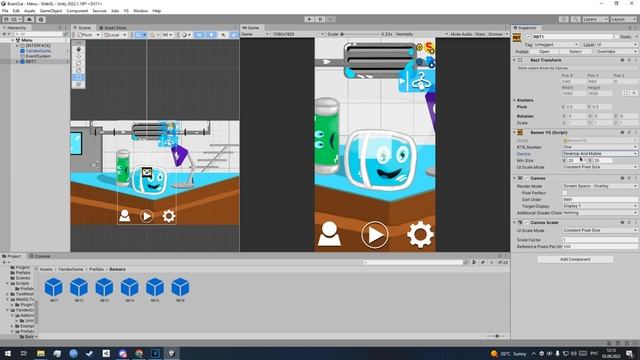Open the Device dropdown showing Desktop And Mobile
Viewport: 640px width, 360px height.
pyautogui.click(x=600, y=153)
